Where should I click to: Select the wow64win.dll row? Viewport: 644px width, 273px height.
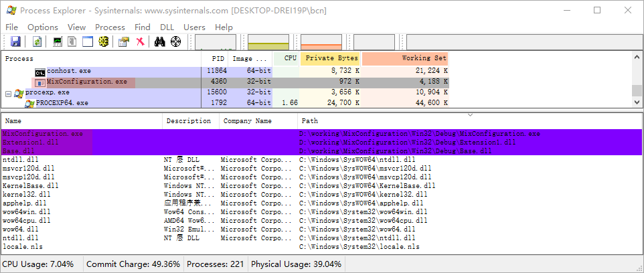coord(321,212)
